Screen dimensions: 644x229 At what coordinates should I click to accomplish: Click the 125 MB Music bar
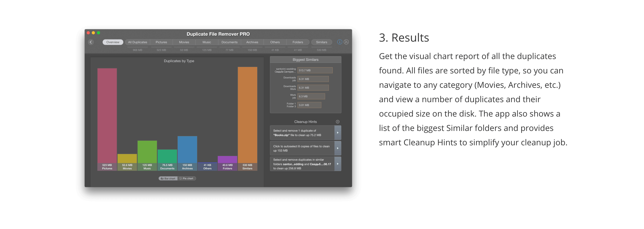click(x=147, y=156)
